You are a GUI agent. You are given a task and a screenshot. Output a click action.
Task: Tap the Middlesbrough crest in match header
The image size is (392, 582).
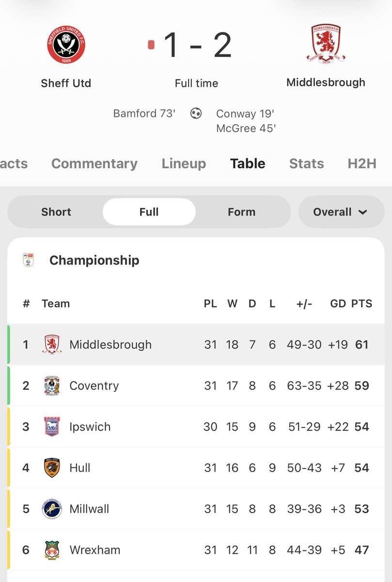[326, 44]
